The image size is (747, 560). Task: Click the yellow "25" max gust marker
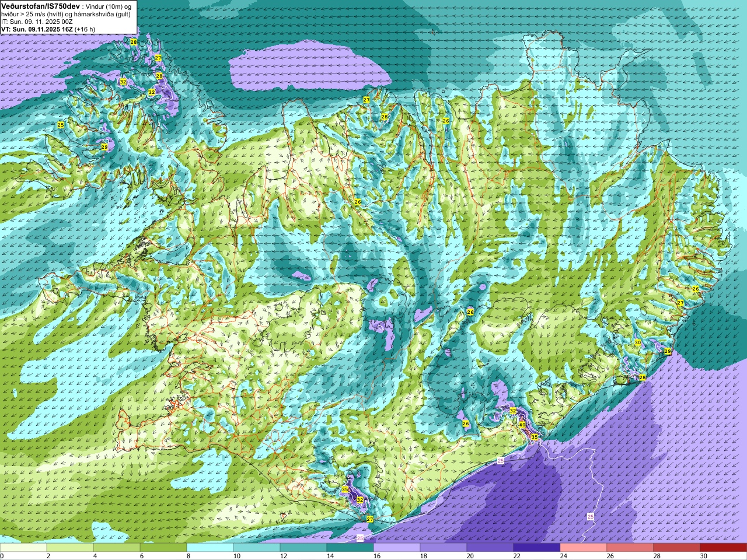pyautogui.click(x=61, y=125)
